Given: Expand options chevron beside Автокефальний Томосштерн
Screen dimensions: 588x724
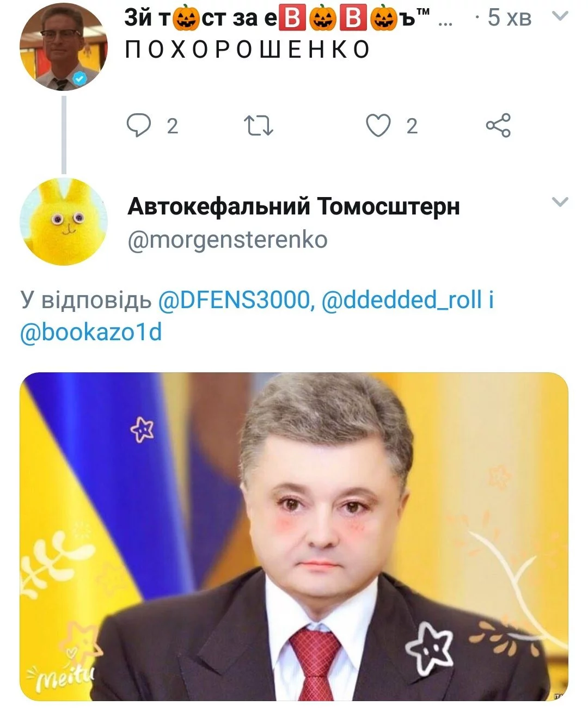Looking at the screenshot, I should [560, 202].
